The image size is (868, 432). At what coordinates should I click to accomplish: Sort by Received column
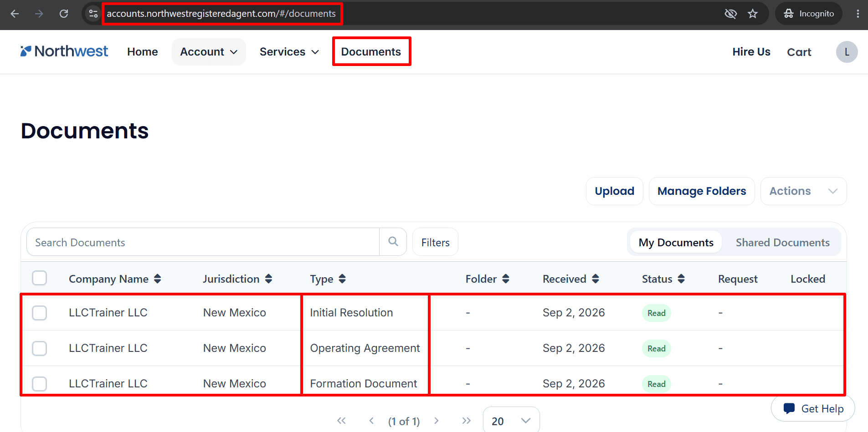click(596, 279)
